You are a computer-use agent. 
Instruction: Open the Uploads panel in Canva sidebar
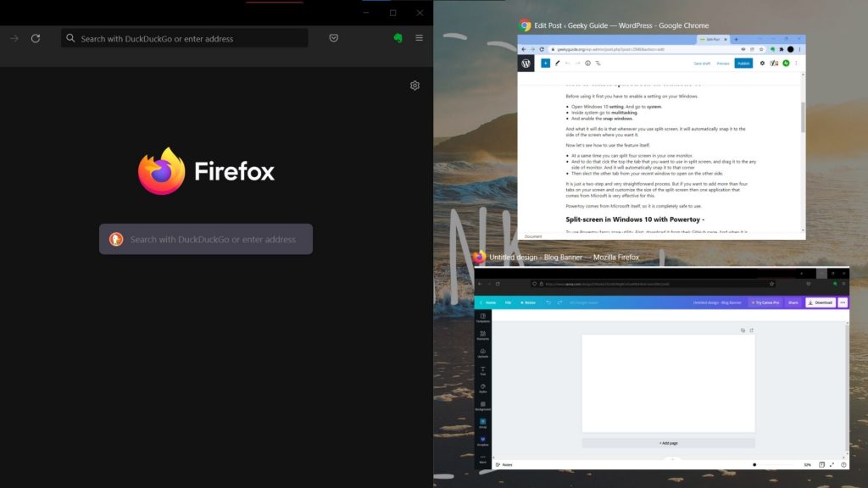tap(482, 353)
